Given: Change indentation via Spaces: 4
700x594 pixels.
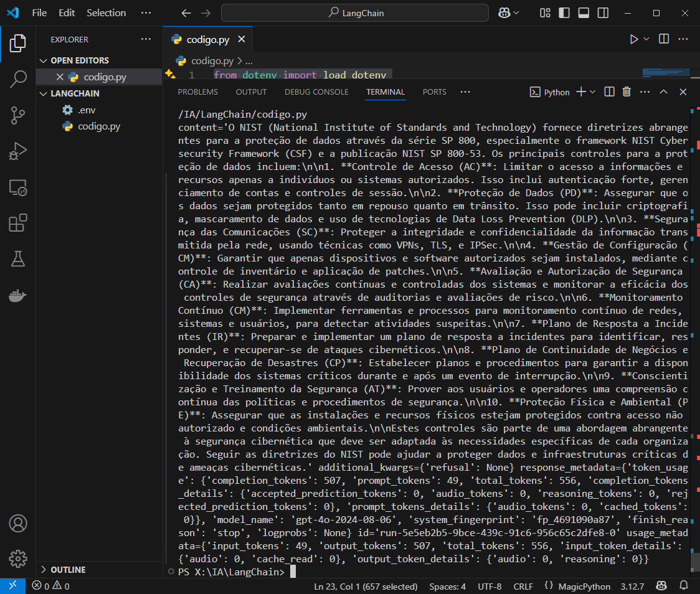Looking at the screenshot, I should click(x=447, y=586).
